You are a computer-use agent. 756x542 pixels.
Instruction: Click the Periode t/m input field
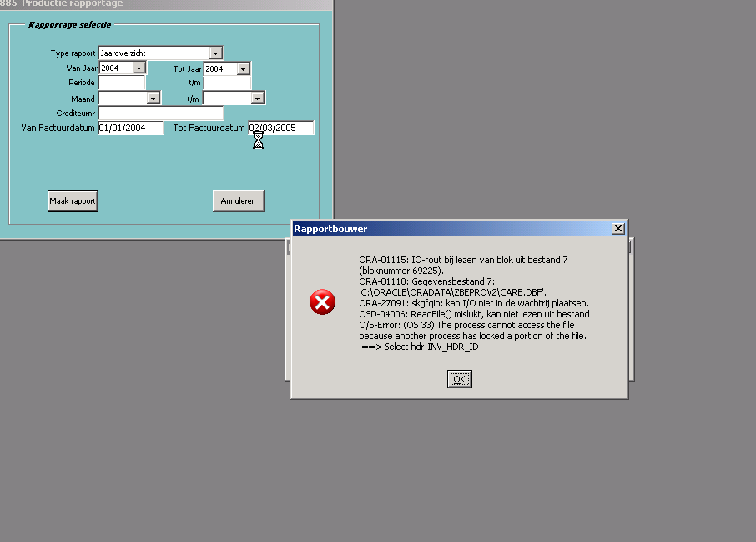tap(227, 83)
